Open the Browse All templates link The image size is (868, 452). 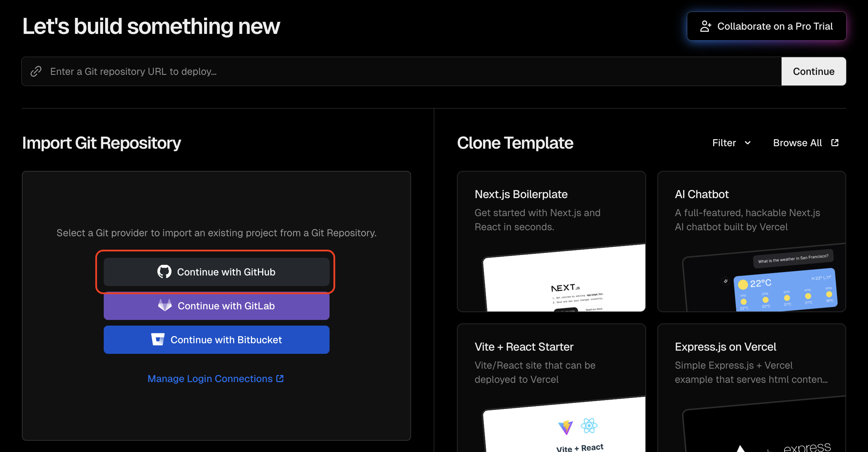point(797,143)
